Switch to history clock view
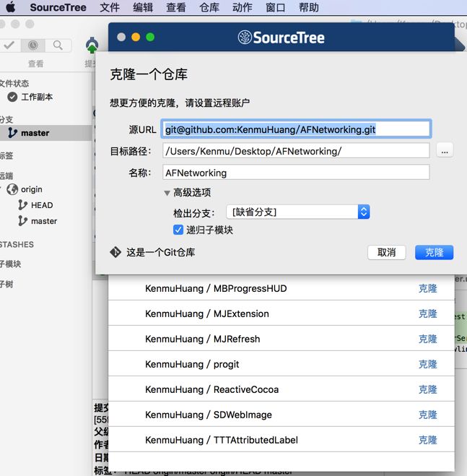The width and height of the screenshot is (467, 476). [x=32, y=46]
